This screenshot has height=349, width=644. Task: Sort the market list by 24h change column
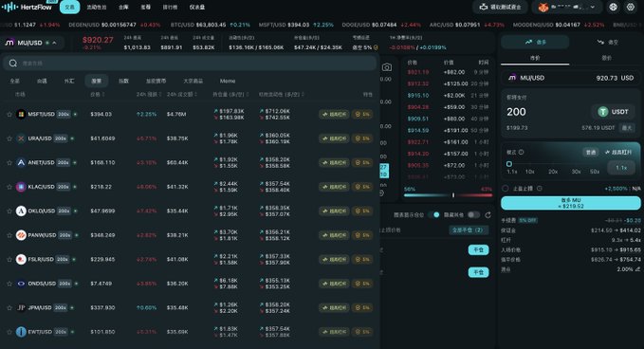[x=150, y=95]
